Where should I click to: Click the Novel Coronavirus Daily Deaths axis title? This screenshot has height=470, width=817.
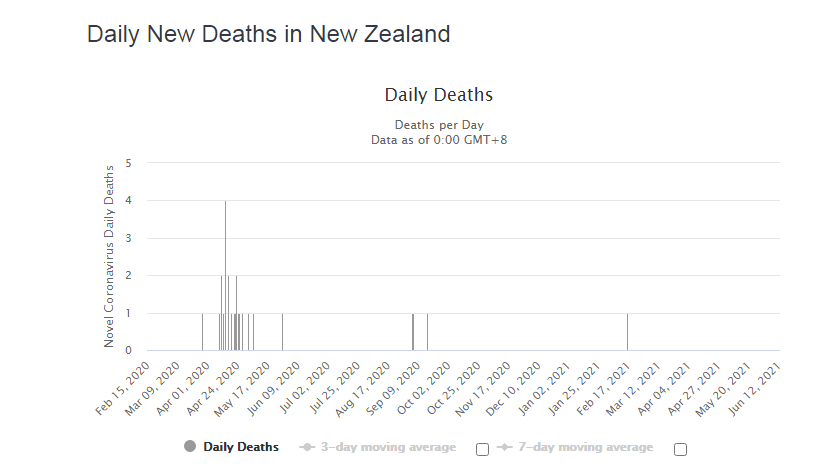click(x=110, y=255)
